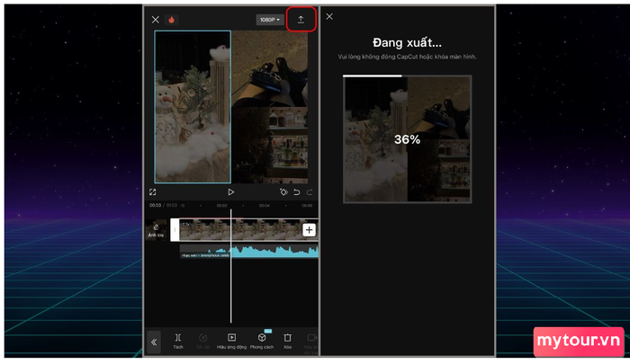Click the 00:02 mark on the timeline ruler
The image size is (630, 364).
pos(221,206)
